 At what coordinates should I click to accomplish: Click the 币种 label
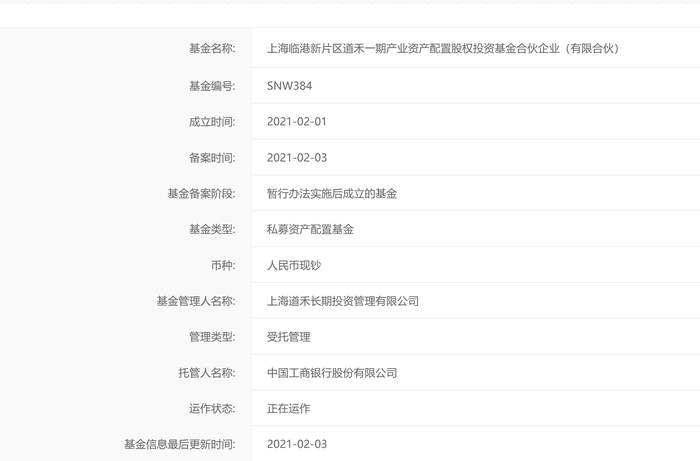pyautogui.click(x=222, y=266)
